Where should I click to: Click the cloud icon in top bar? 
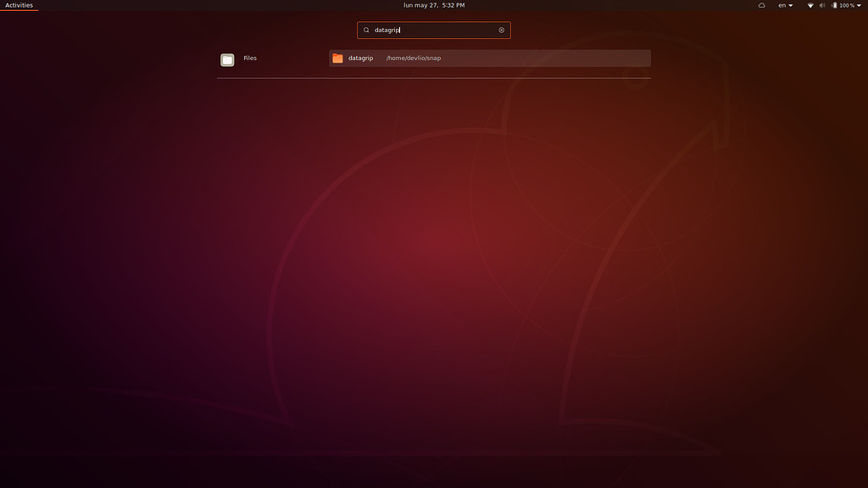coord(761,5)
